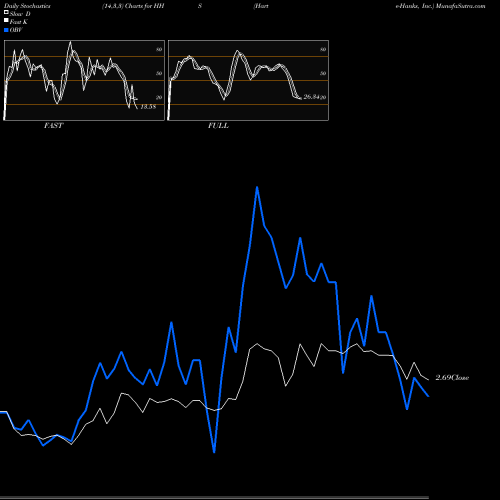Click the FAST stochastic chart thumbnail
Image resolution: width=500 pixels, height=500 pixels.
84,80
